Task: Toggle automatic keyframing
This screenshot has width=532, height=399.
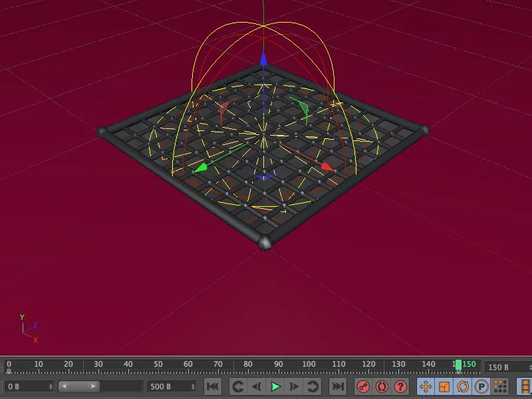Action: pyautogui.click(x=382, y=386)
